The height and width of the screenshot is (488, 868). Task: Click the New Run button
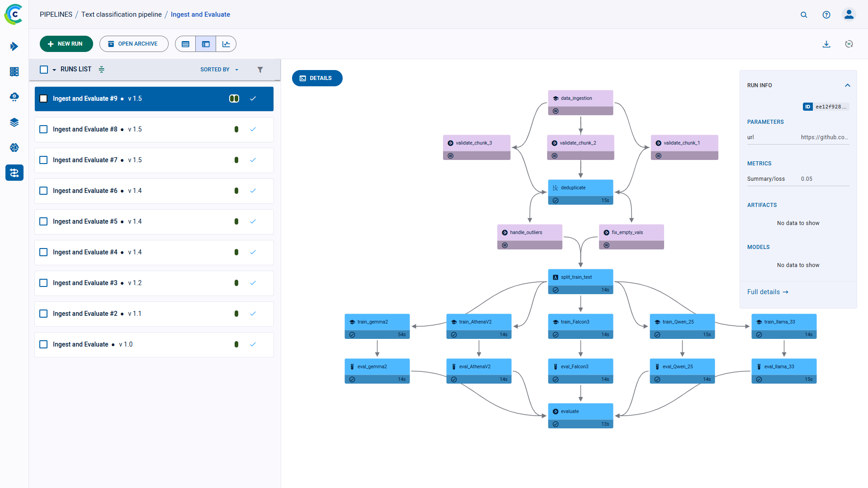(66, 44)
